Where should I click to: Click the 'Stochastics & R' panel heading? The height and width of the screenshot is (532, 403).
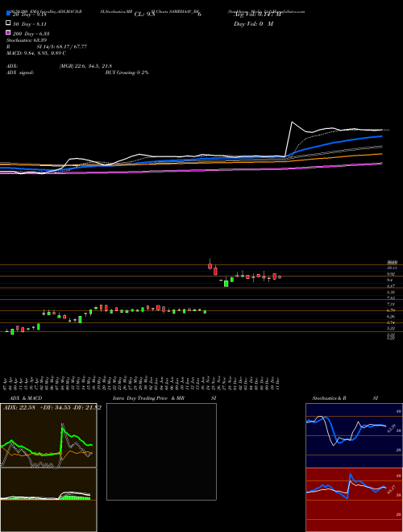click(330, 398)
